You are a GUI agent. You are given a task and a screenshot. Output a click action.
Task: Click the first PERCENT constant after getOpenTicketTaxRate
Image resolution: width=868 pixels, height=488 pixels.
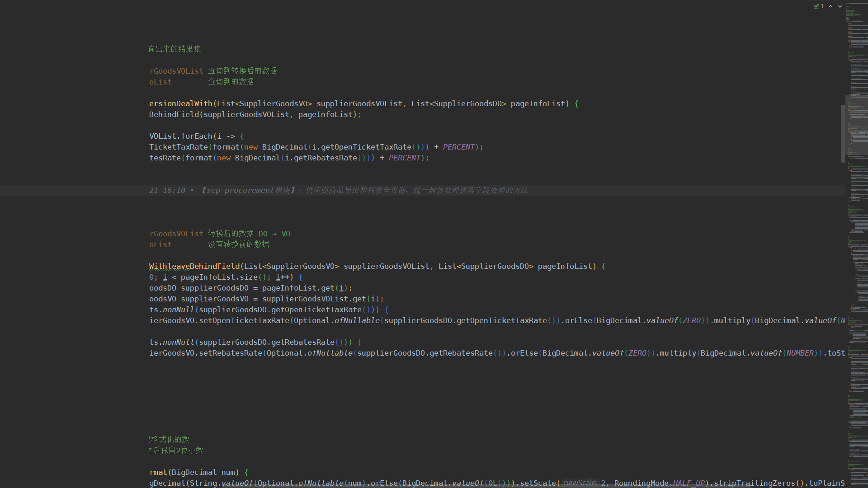click(x=458, y=147)
